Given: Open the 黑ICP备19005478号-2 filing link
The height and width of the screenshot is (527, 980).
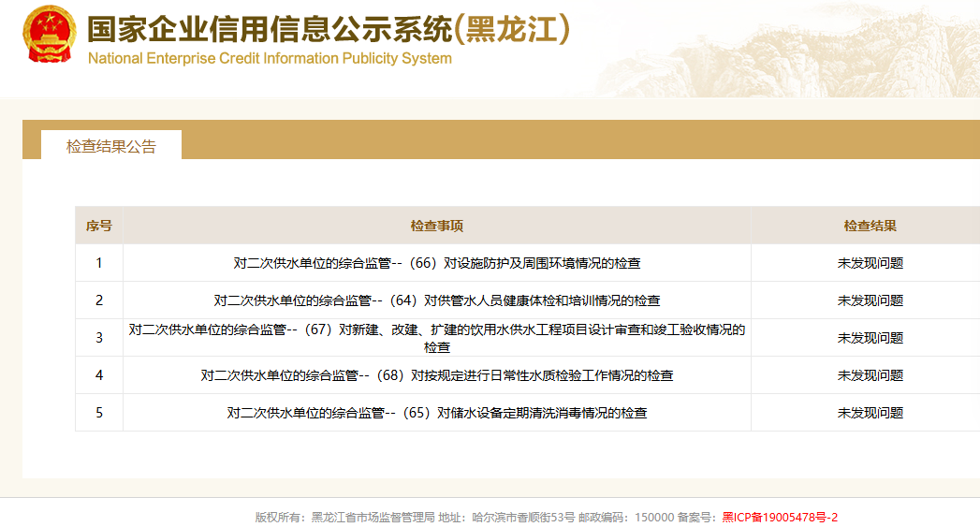Looking at the screenshot, I should coord(779,517).
